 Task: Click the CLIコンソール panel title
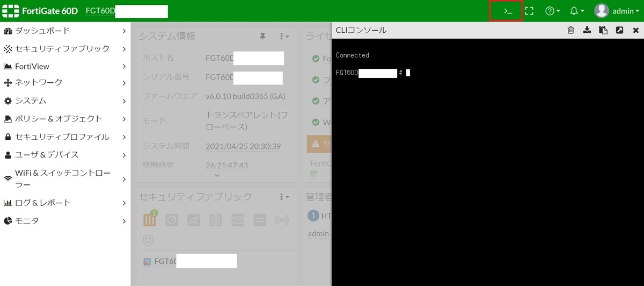click(x=361, y=30)
